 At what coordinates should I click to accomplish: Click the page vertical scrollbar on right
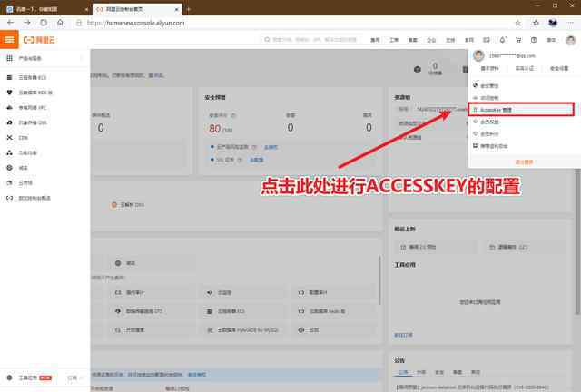pyautogui.click(x=577, y=240)
